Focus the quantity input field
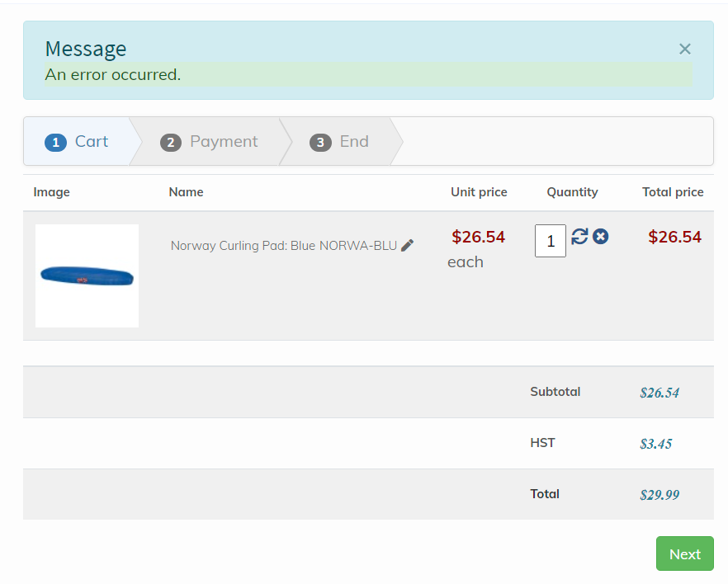The height and width of the screenshot is (584, 728). [550, 242]
